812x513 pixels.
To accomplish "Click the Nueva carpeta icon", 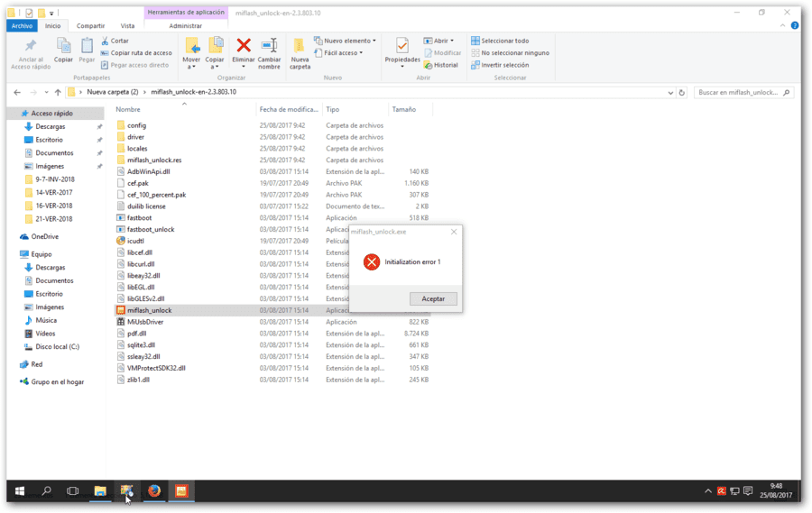I will click(x=300, y=46).
